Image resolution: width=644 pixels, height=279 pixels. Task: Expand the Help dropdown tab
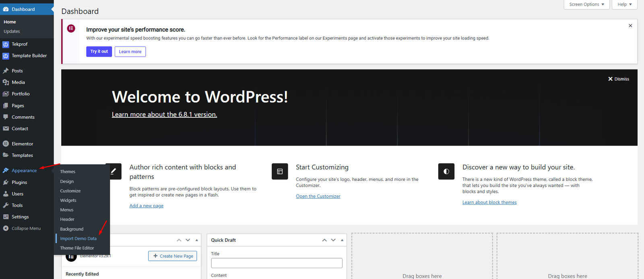coord(625,4)
